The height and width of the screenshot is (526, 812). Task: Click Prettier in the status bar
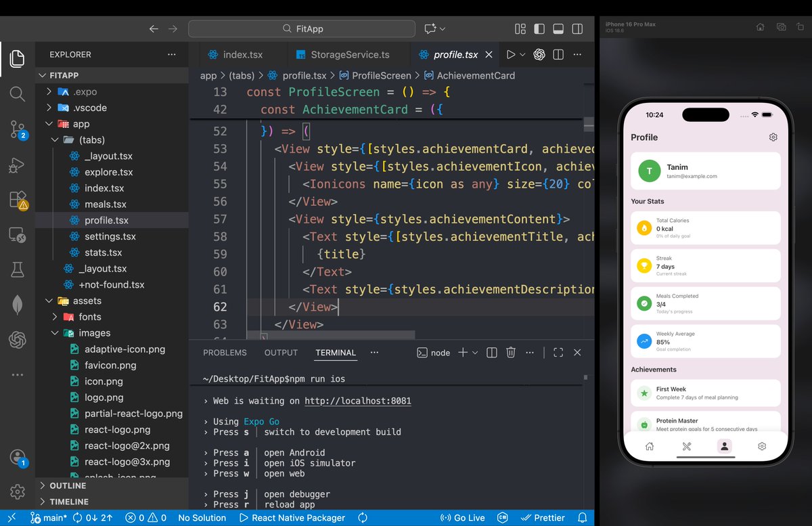[x=542, y=518]
